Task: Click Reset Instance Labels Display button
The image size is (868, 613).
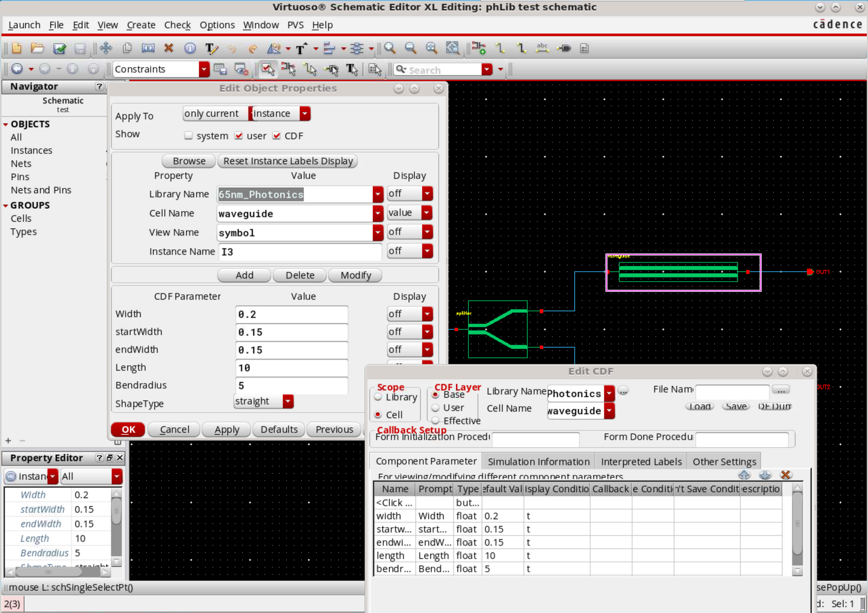Action: point(288,161)
